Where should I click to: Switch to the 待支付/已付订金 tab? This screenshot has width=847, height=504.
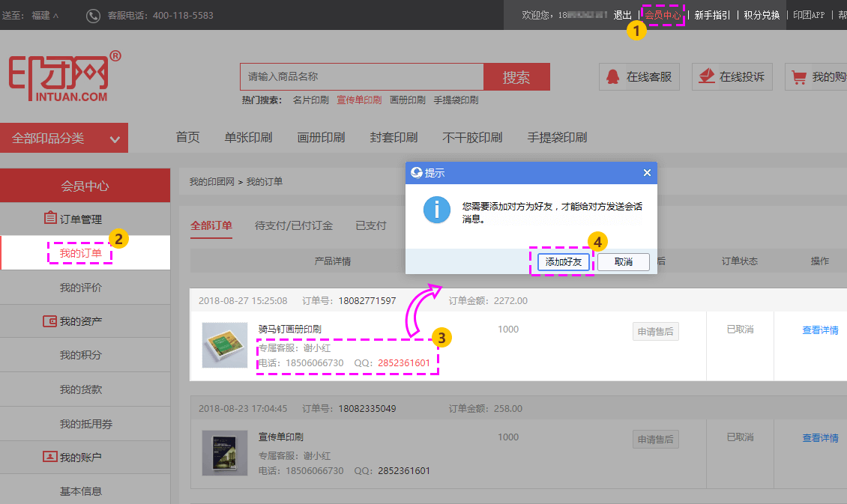(293, 226)
